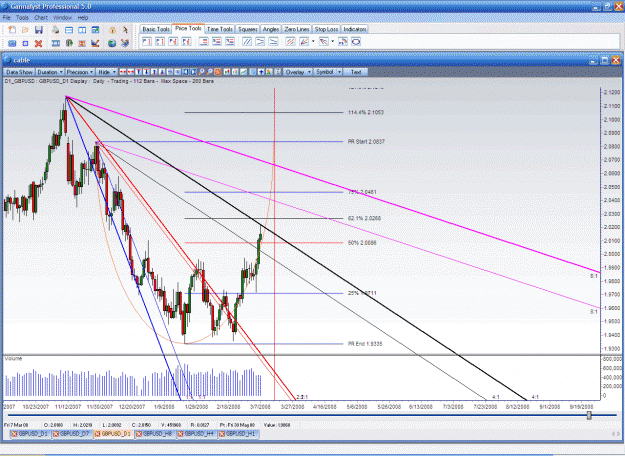
Task: Click the Text button on the chart toolbar
Action: [x=356, y=72]
